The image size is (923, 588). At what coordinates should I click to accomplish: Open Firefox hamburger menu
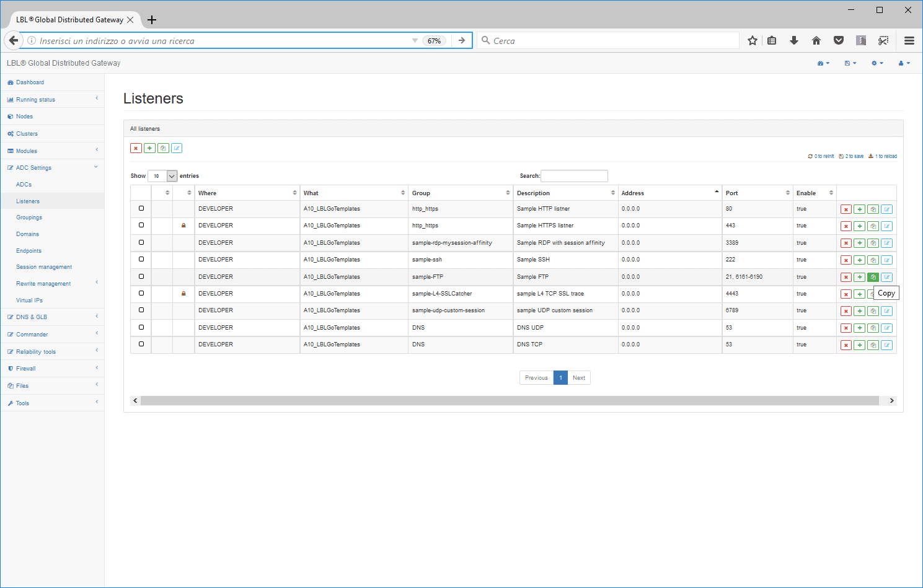pyautogui.click(x=909, y=40)
